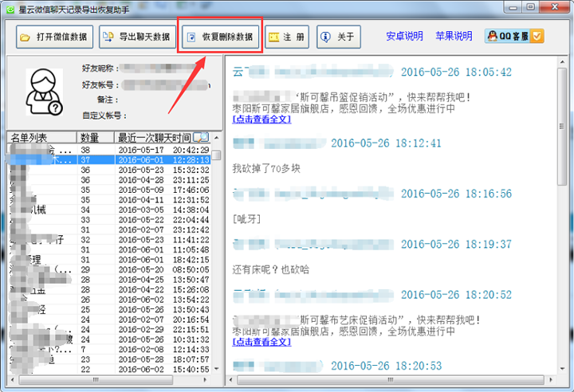Click the [呲牙] emoticon message
The image size is (574, 392).
coord(246,219)
